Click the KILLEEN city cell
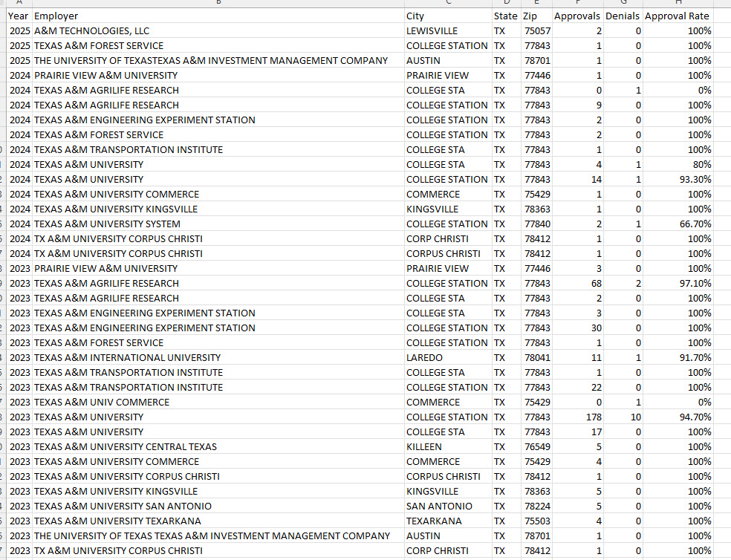Viewport: 731px width, 560px height. 424,446
